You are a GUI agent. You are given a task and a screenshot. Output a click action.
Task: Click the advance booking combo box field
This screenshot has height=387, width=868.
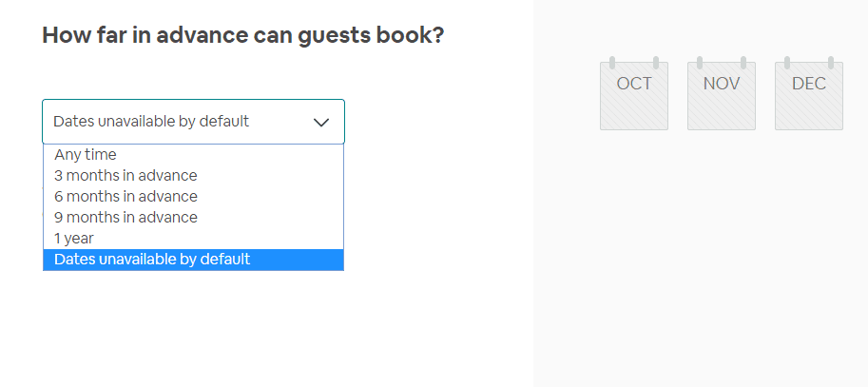(x=193, y=122)
